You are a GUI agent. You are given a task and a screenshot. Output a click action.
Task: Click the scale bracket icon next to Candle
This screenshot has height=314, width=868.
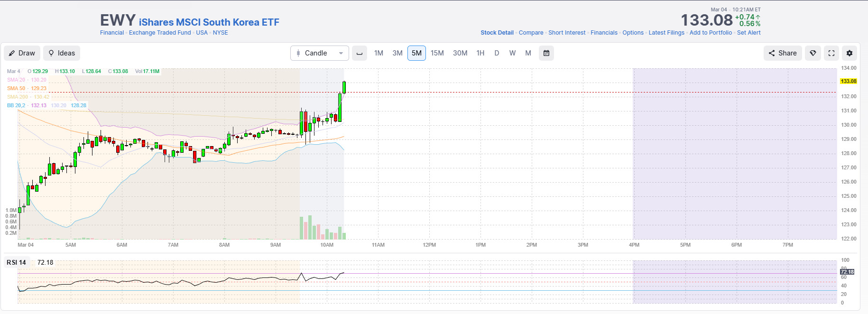[360, 53]
